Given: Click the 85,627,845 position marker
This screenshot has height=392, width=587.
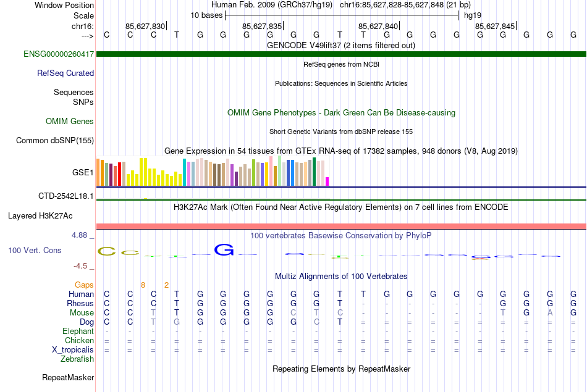Looking at the screenshot, I should pyautogui.click(x=496, y=26).
